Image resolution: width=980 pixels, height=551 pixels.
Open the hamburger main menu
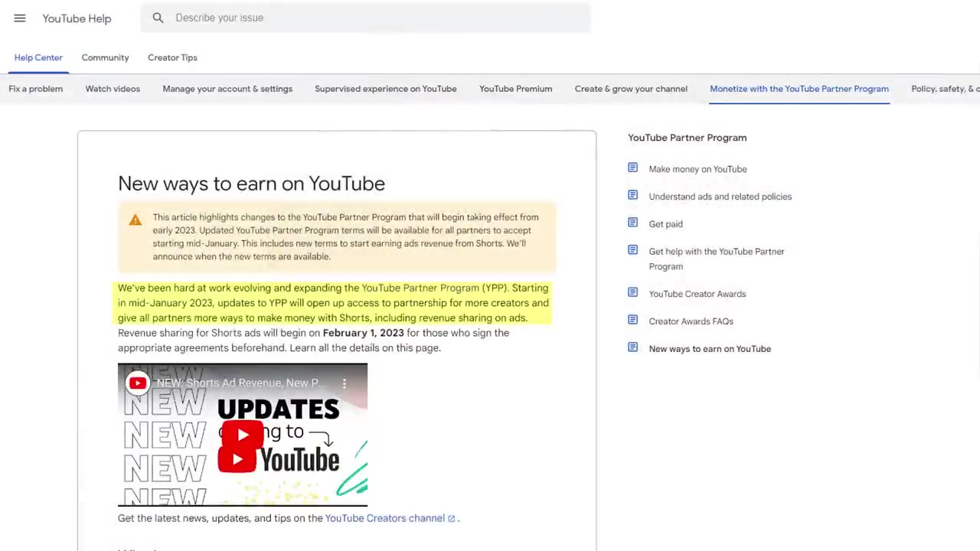pyautogui.click(x=20, y=18)
